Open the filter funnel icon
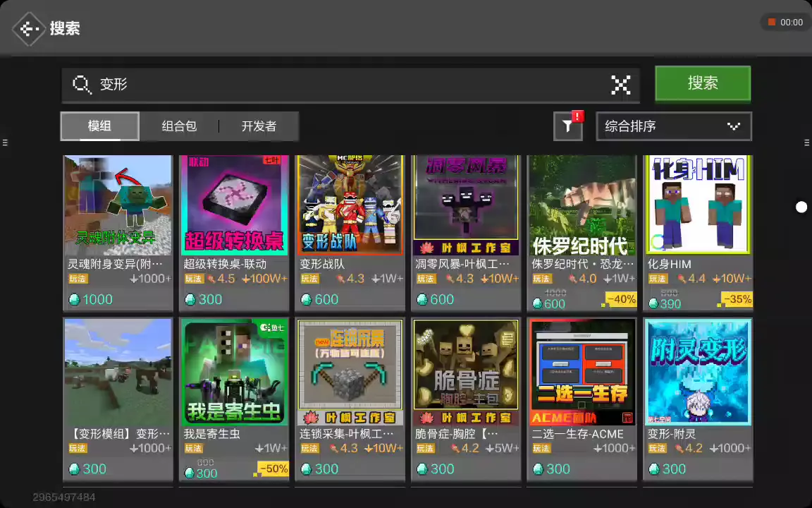The width and height of the screenshot is (812, 508). [x=567, y=126]
